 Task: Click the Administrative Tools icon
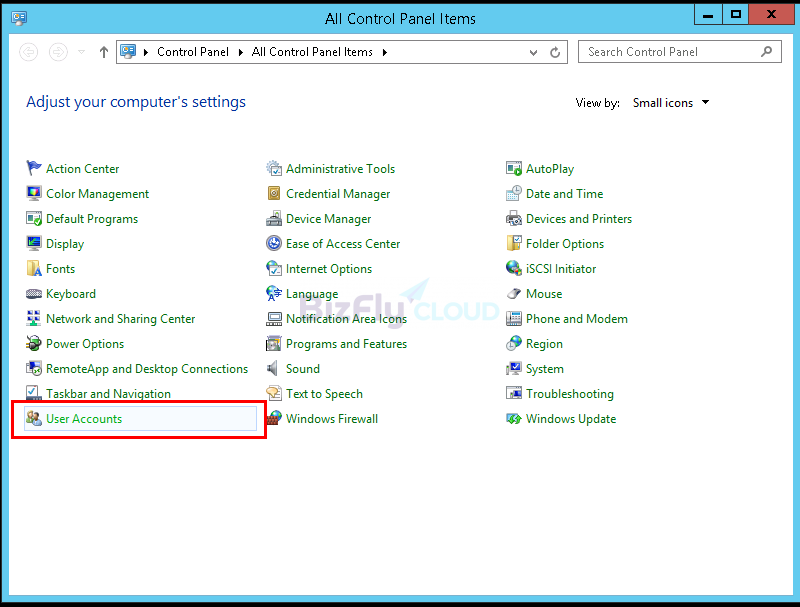[274, 168]
